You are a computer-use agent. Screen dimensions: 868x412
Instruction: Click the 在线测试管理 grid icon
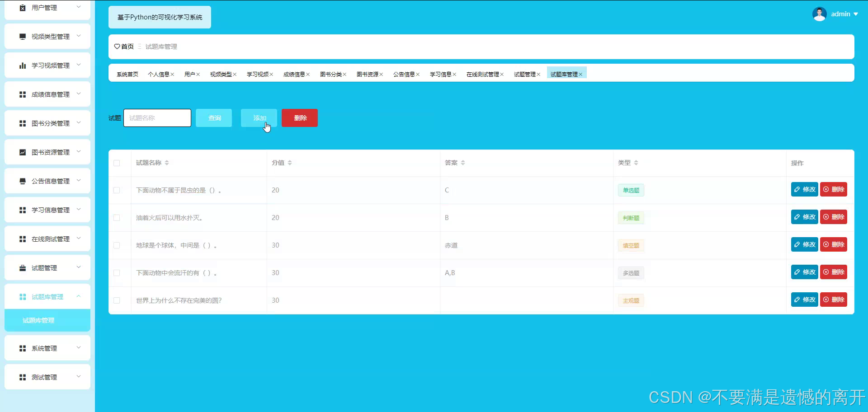click(22, 239)
